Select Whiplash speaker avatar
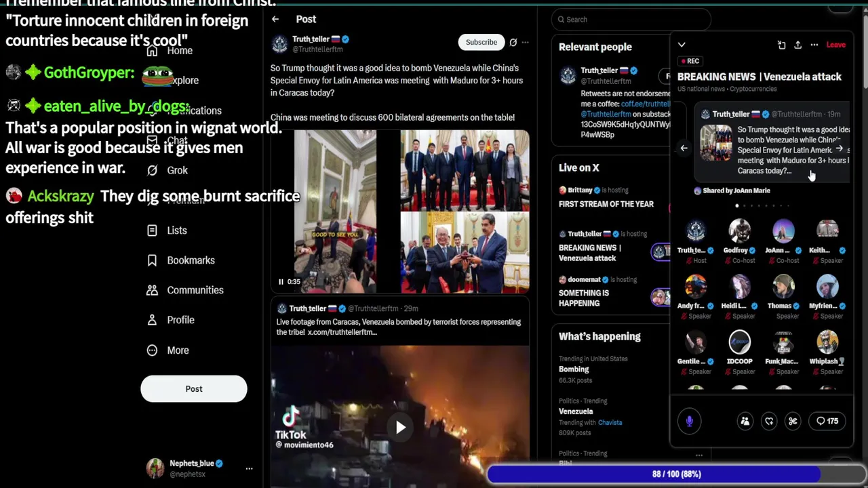The height and width of the screenshot is (488, 868). [x=827, y=342]
